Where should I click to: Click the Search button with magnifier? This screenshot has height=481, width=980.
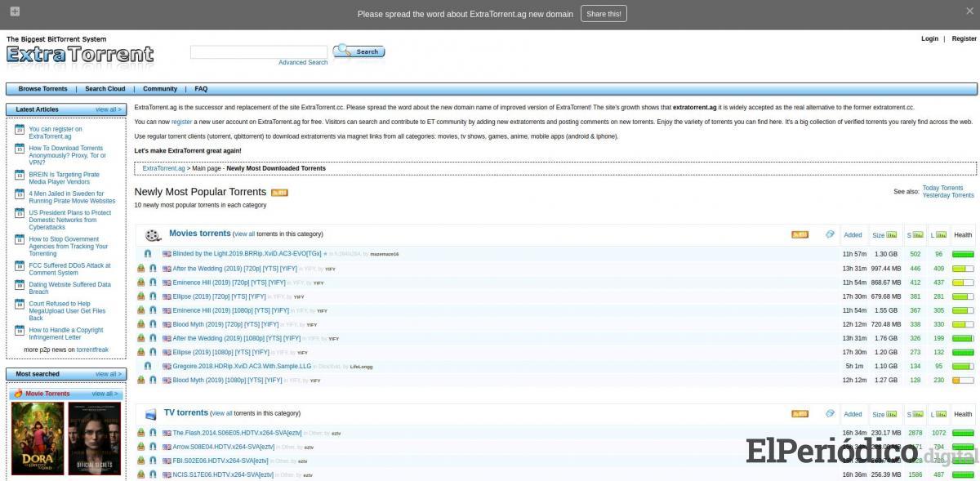click(x=359, y=51)
